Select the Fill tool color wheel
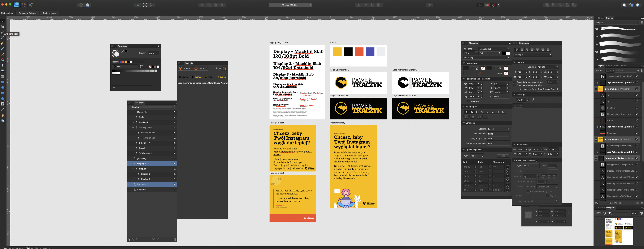Viewport: 644px width, 249px height. pos(3,60)
